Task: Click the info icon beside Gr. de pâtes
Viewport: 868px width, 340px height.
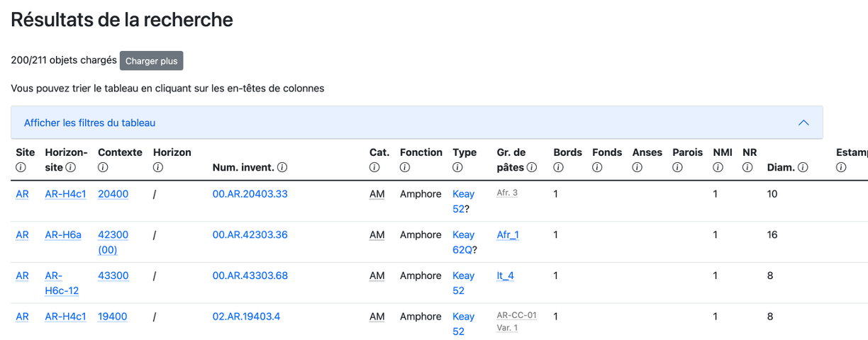Action: point(532,168)
